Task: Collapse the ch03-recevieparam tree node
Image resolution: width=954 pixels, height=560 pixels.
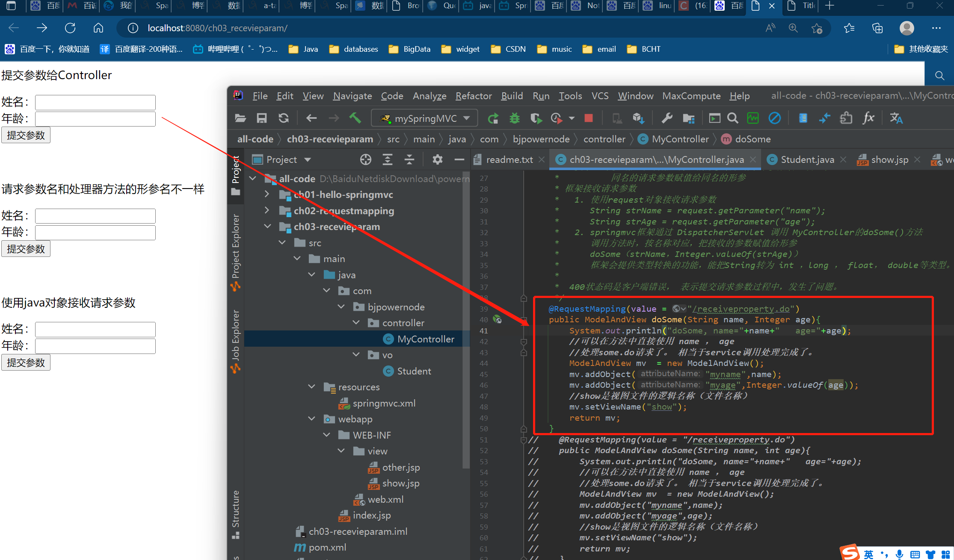Action: [267, 227]
